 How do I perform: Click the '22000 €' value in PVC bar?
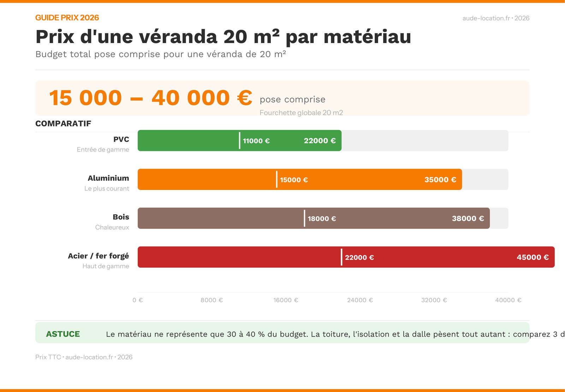tap(320, 141)
